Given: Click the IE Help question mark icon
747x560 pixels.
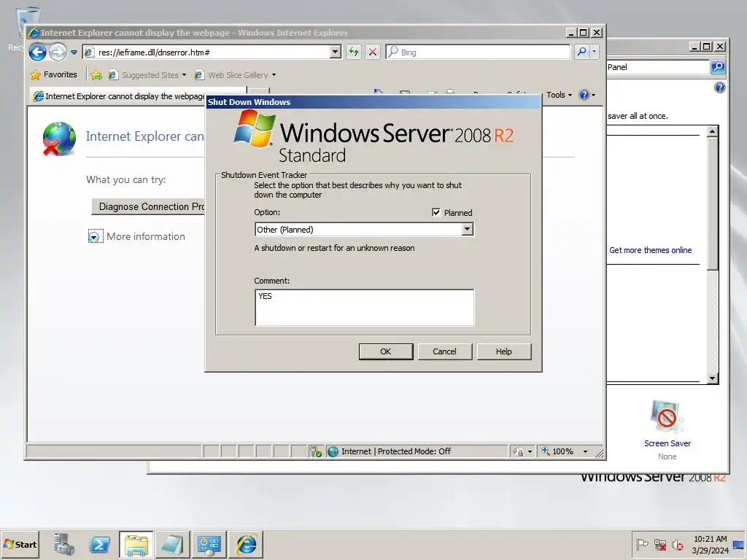Looking at the screenshot, I should point(584,95).
